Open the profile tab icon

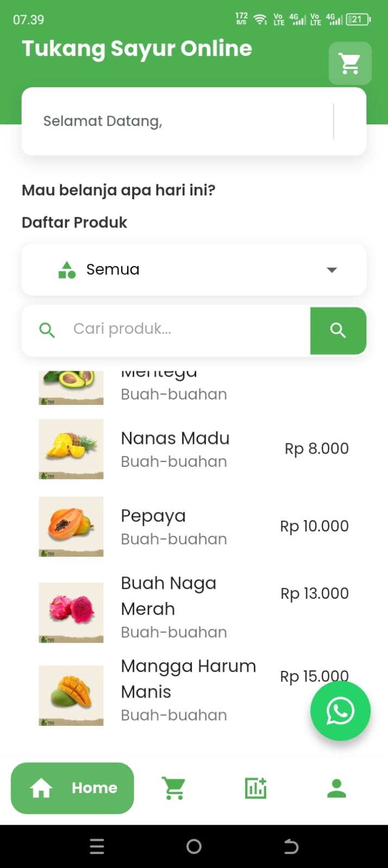click(336, 788)
